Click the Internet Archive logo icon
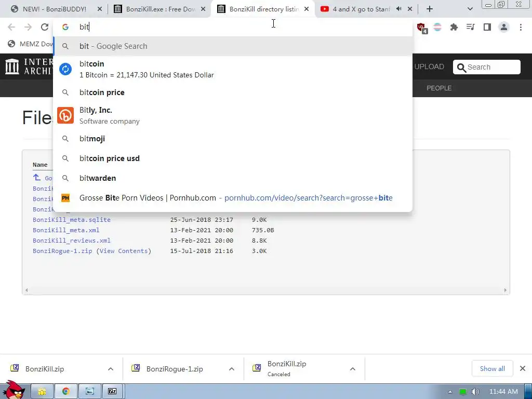This screenshot has width=532, height=399. pos(12,66)
